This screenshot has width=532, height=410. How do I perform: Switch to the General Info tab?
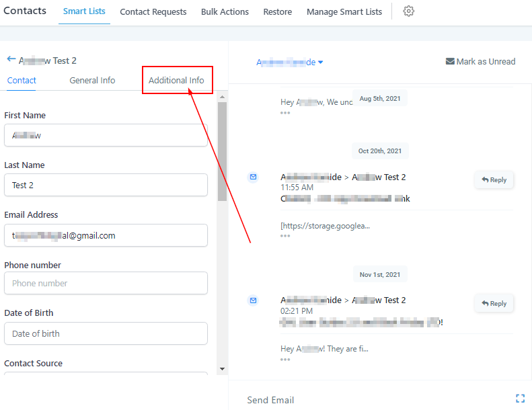92,80
